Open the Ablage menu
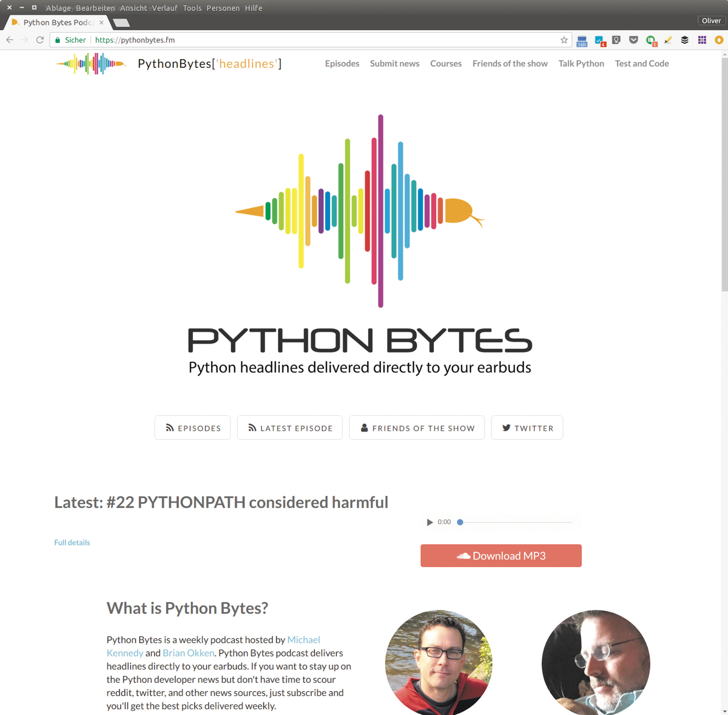Viewport: 728px width, 715px height. (x=59, y=8)
